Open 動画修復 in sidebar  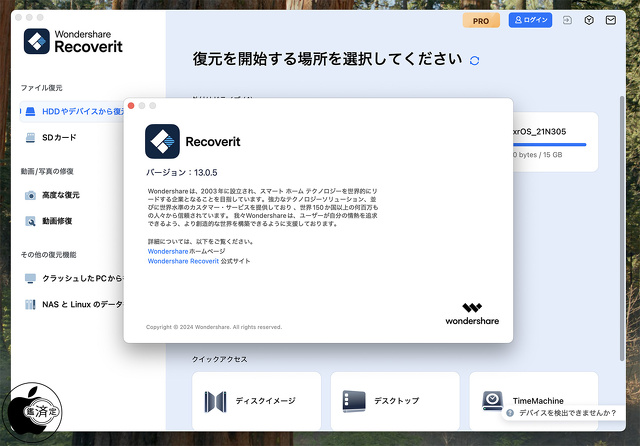(57, 221)
